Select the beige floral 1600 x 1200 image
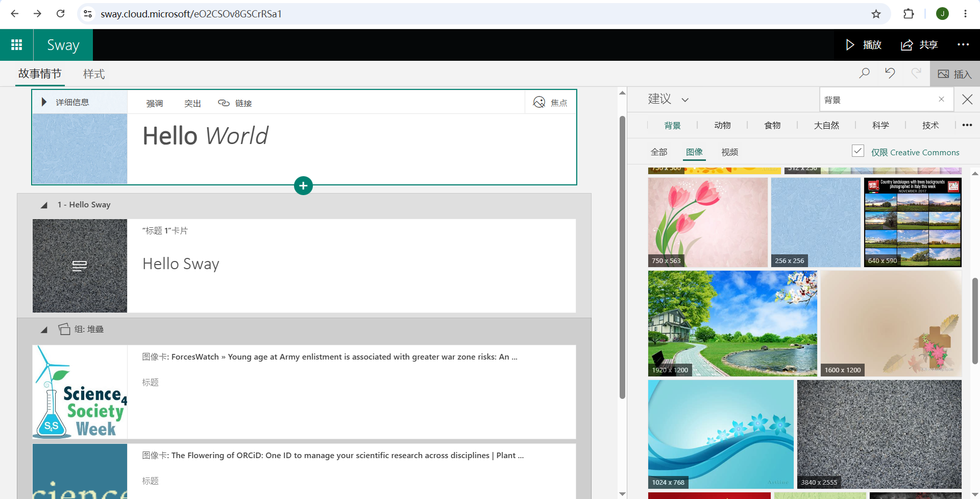This screenshot has height=499, width=980. [891, 323]
